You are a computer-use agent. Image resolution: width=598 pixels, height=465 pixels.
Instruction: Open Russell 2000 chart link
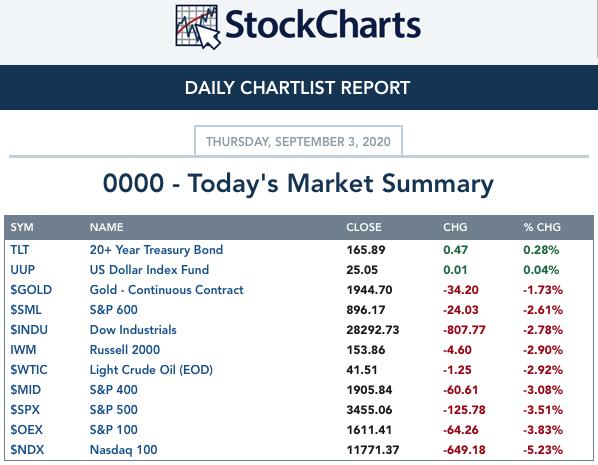point(125,350)
